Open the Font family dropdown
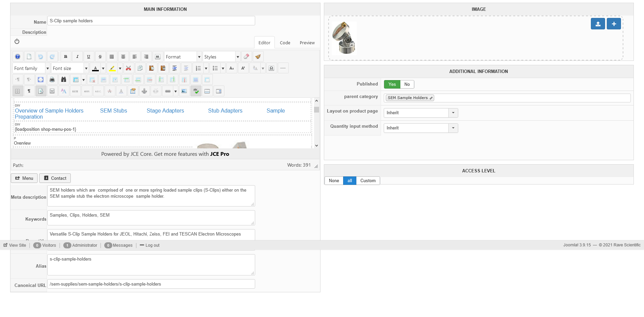 point(31,68)
